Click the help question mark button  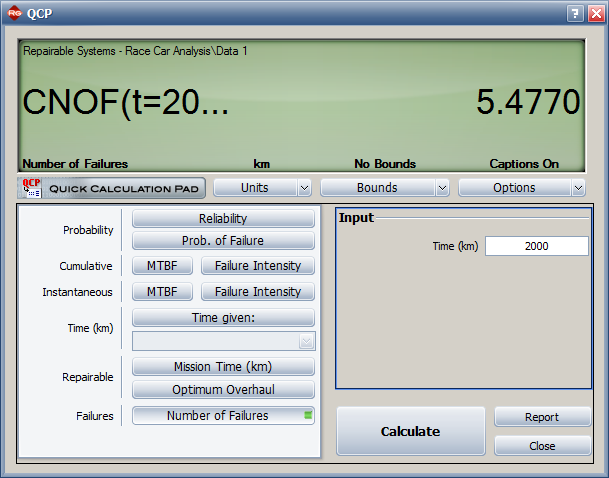[574, 14]
